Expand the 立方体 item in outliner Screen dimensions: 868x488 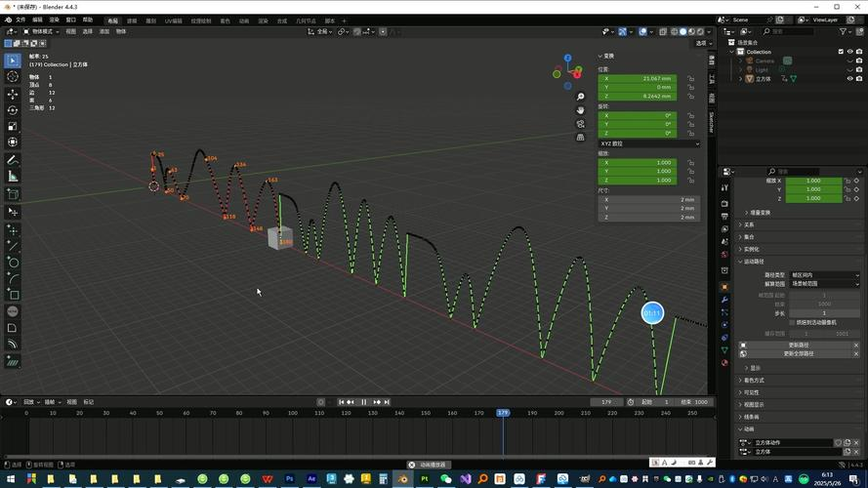[x=741, y=79]
